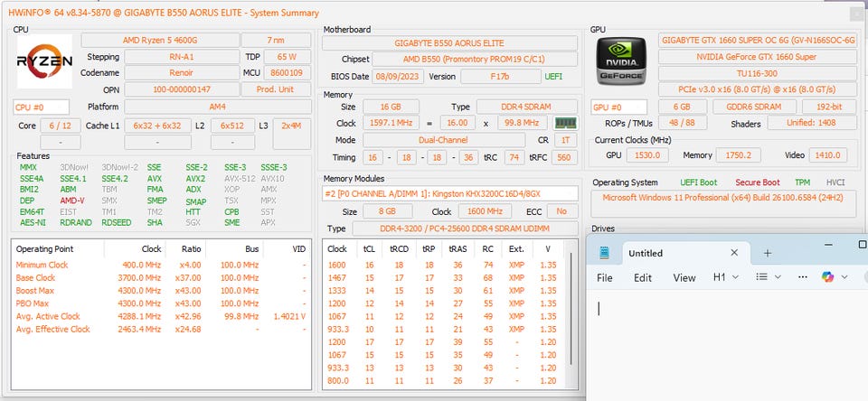Open the Edit menu in Notepad

pyautogui.click(x=643, y=277)
